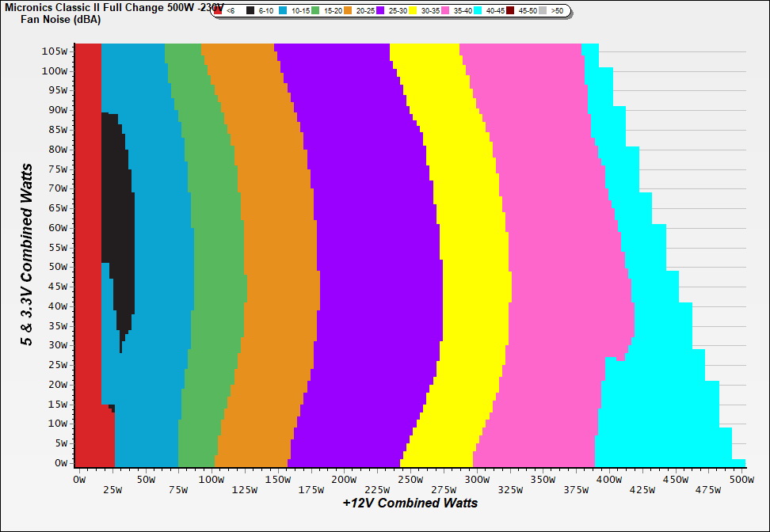Click the purple 25-30 legend swatch

(380, 11)
